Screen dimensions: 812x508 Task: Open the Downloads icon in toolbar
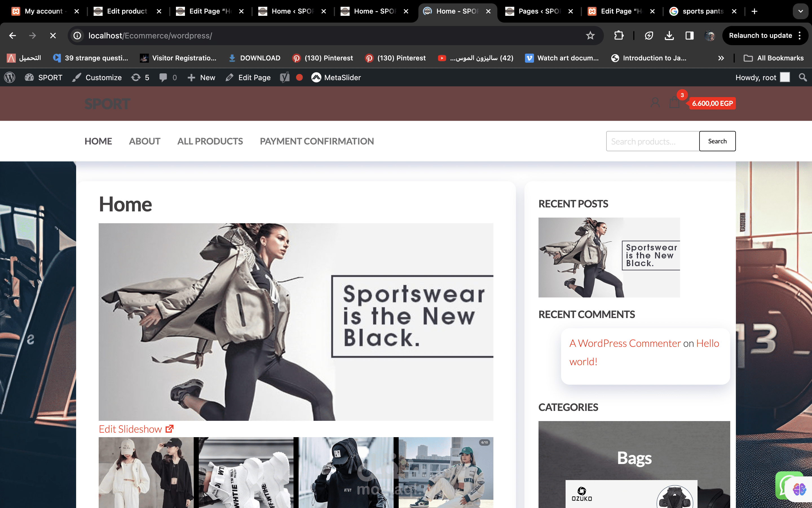click(669, 36)
